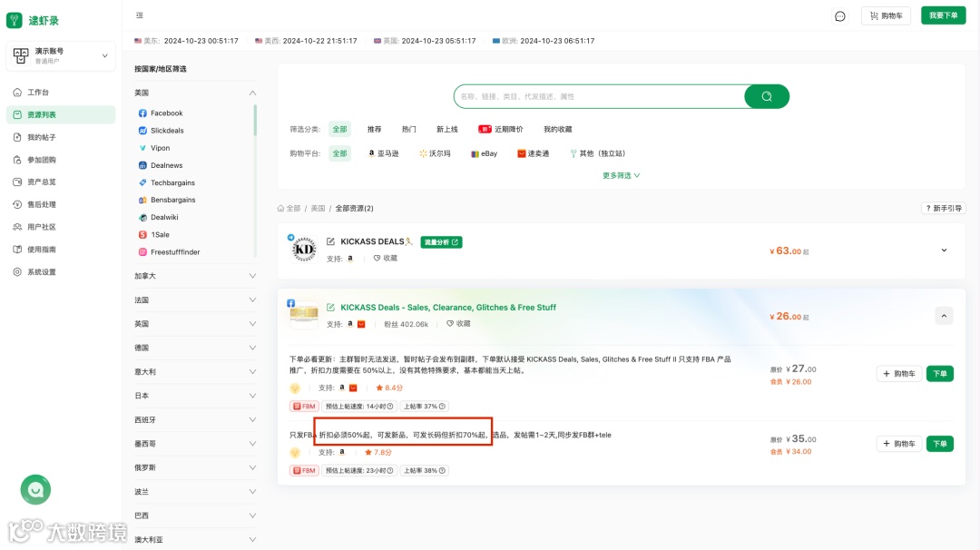Select 1Sale in the site list
This screenshot has height=550, width=980.
153,235
